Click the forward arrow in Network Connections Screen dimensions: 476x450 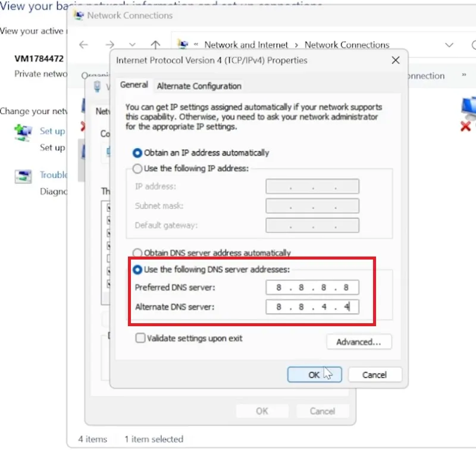coord(110,45)
